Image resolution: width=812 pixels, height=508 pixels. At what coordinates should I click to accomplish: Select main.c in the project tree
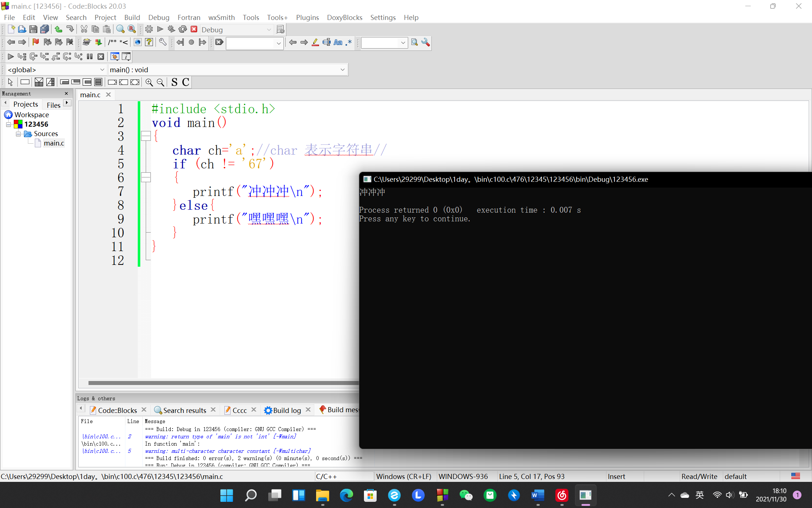pyautogui.click(x=54, y=143)
